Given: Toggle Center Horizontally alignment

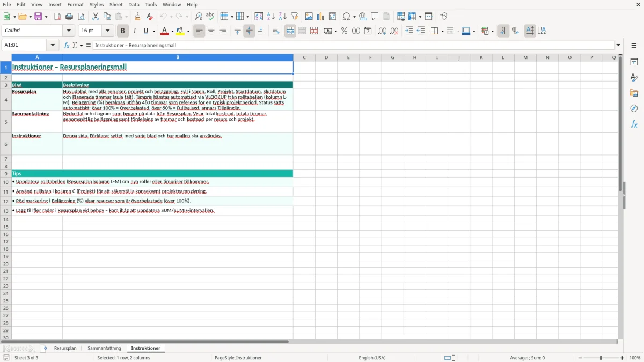Looking at the screenshot, I should tap(211, 31).
